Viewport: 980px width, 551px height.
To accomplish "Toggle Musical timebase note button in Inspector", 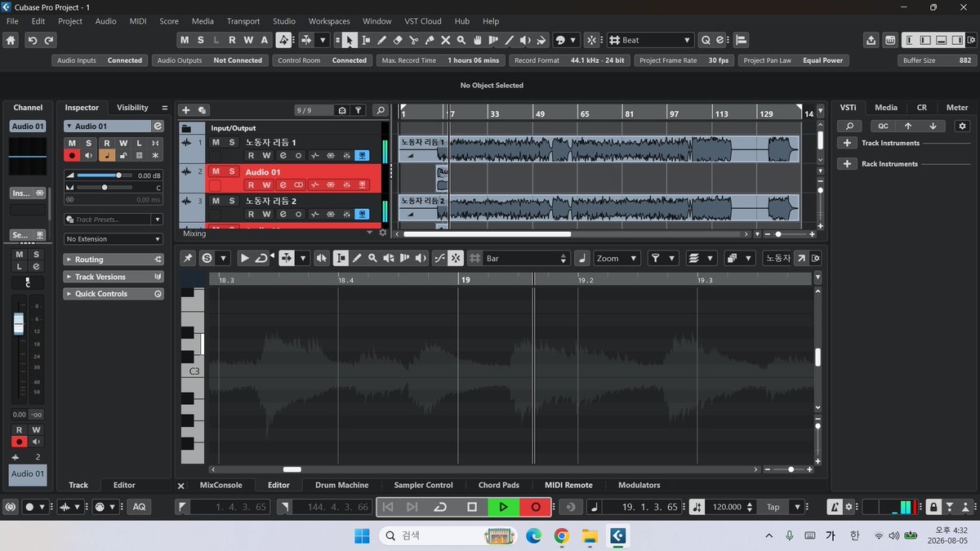I will coord(107,155).
